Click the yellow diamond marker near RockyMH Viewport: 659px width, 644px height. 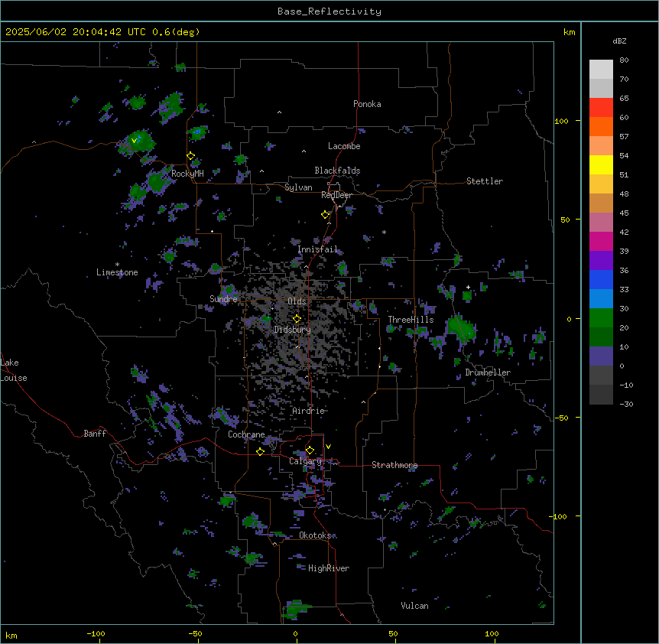191,156
